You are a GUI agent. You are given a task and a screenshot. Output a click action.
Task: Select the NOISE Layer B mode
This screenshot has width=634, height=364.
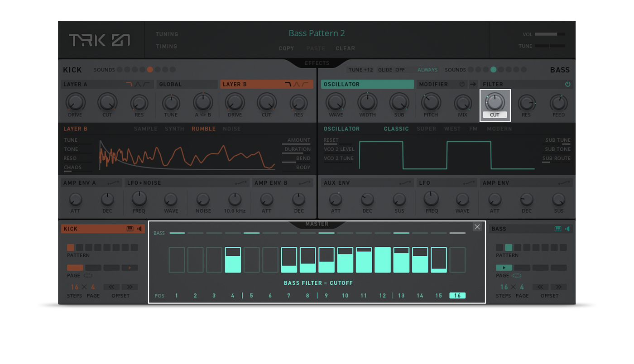click(x=232, y=129)
